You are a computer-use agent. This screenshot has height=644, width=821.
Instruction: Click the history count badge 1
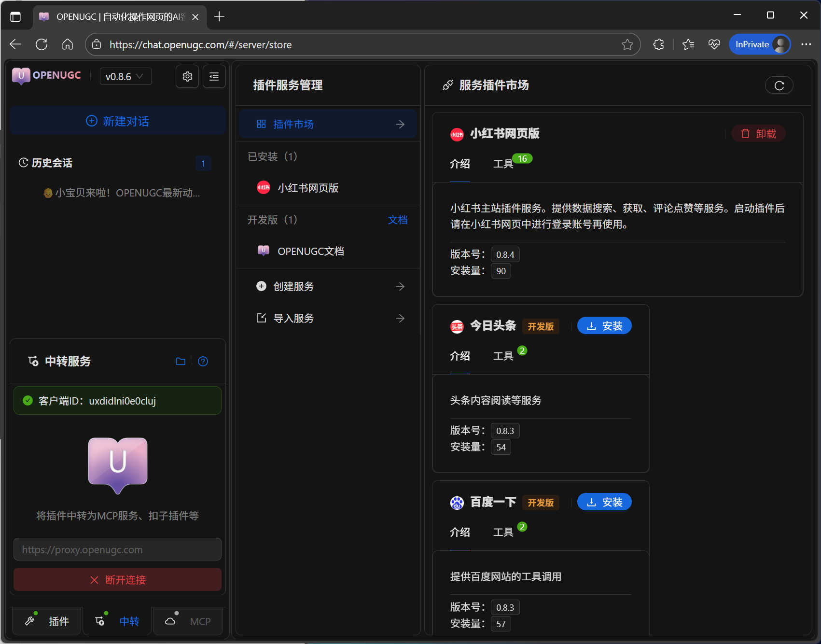coord(203,163)
